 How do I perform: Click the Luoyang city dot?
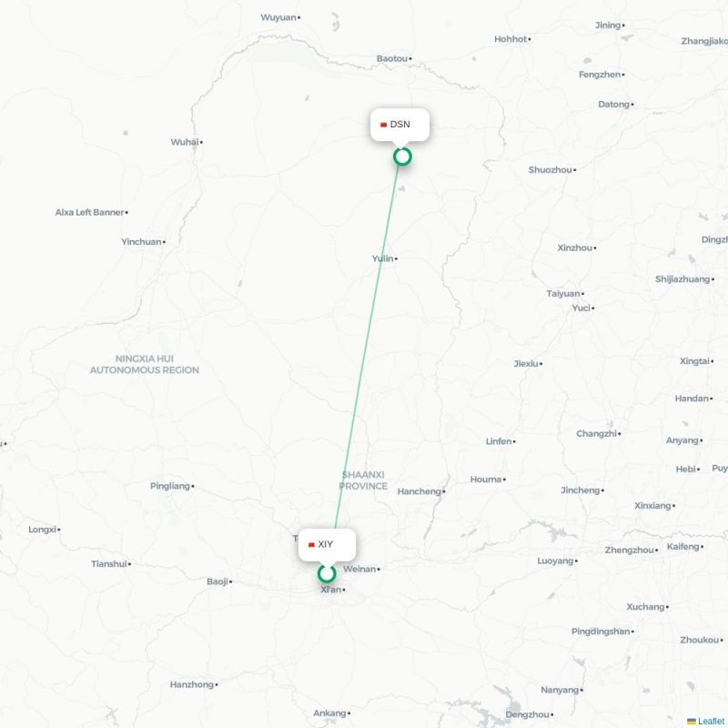point(576,561)
